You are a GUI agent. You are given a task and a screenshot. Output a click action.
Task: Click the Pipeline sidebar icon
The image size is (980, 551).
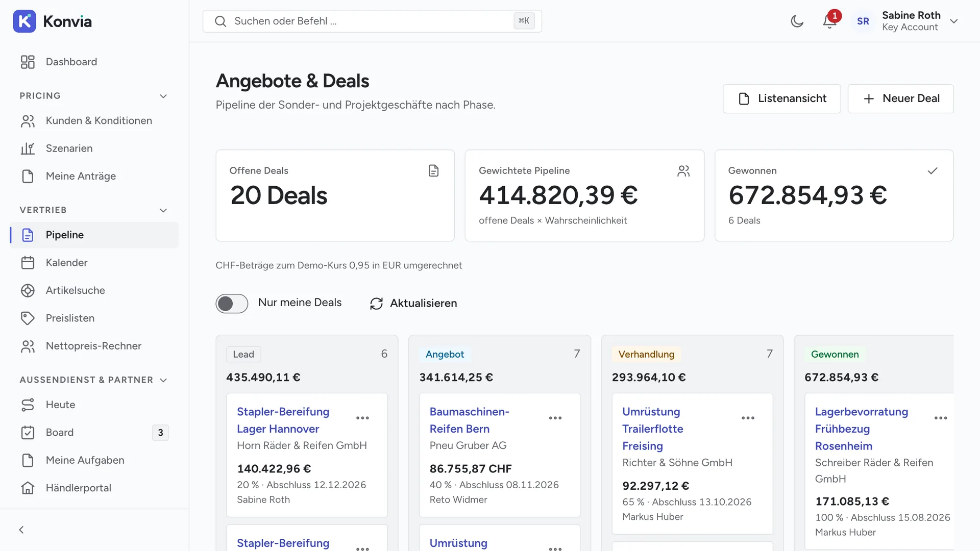(28, 235)
